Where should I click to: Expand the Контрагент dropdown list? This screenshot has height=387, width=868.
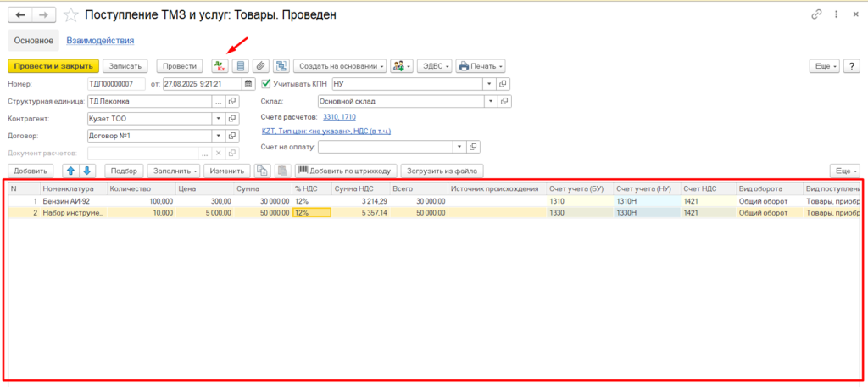[219, 119]
